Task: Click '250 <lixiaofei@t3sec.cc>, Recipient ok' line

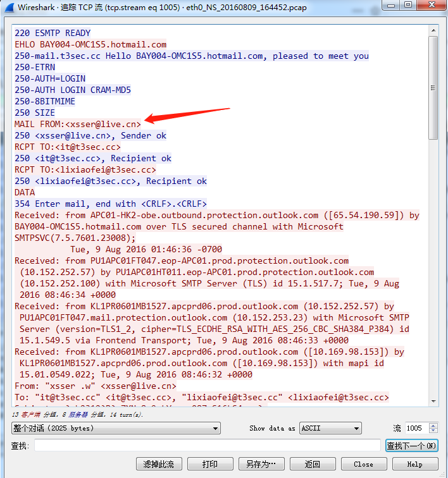Action: [x=111, y=181]
